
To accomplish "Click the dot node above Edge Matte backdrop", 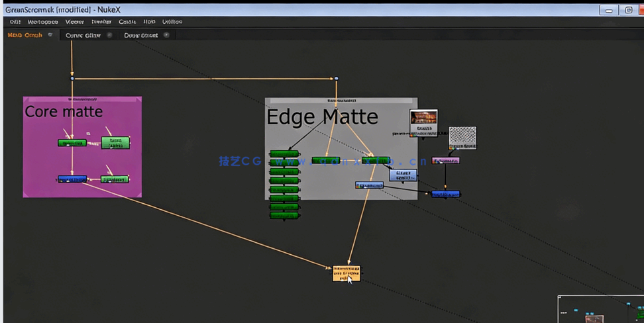I will (x=336, y=79).
